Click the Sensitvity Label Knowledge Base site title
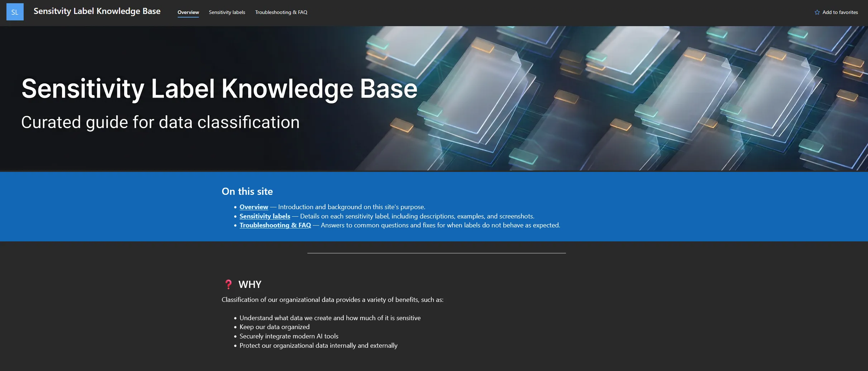 tap(97, 11)
